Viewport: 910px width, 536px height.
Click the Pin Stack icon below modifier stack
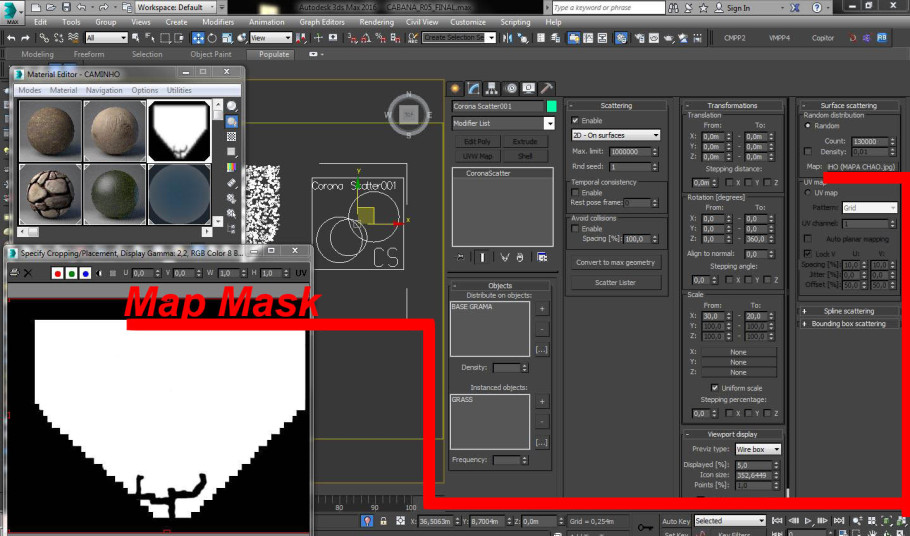(x=460, y=257)
